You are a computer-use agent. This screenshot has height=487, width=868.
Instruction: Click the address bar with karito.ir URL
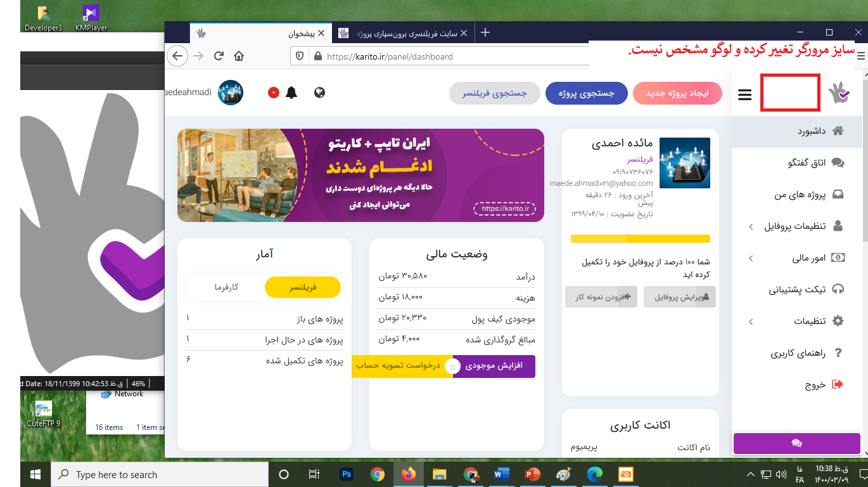point(439,56)
